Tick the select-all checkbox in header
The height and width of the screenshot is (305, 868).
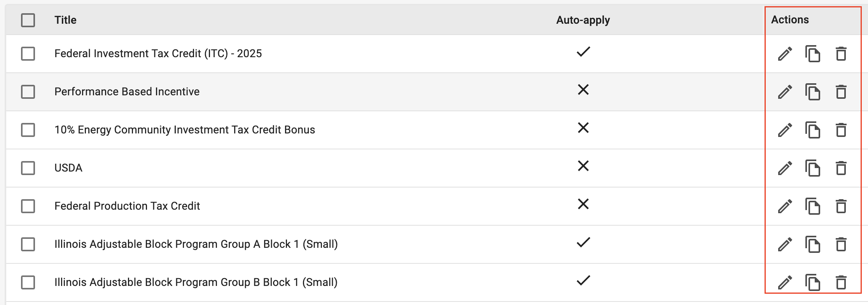28,20
